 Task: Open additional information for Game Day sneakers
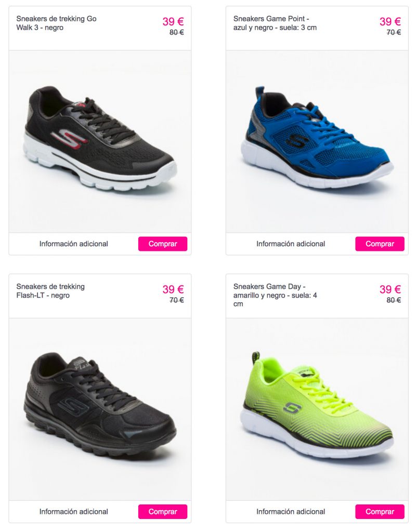291,511
